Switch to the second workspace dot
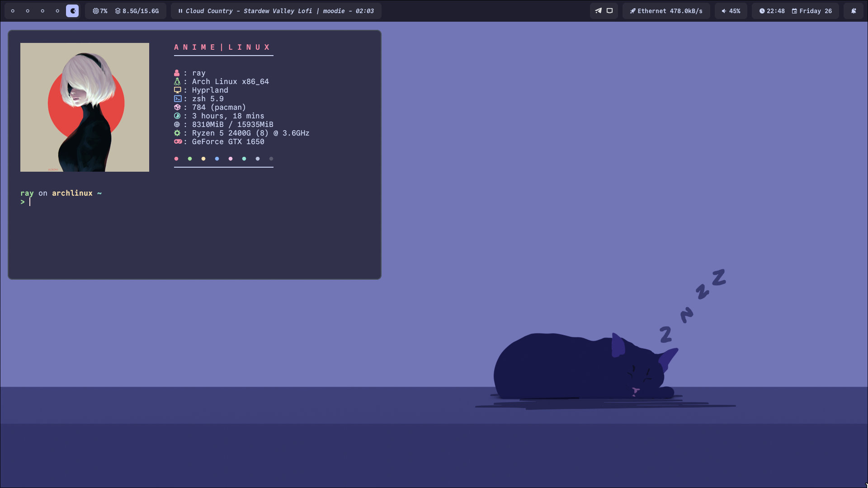Image resolution: width=868 pixels, height=488 pixels. point(28,11)
